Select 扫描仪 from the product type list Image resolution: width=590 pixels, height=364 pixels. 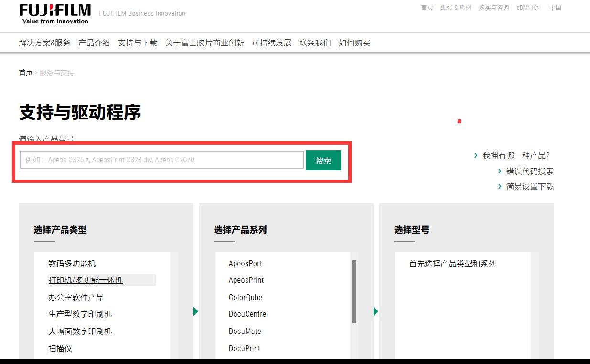(60, 348)
